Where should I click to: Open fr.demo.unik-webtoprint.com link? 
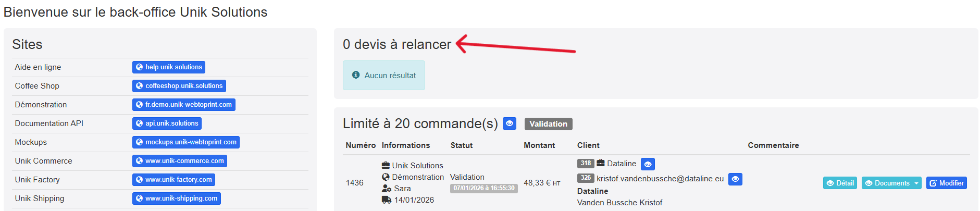coord(183,105)
